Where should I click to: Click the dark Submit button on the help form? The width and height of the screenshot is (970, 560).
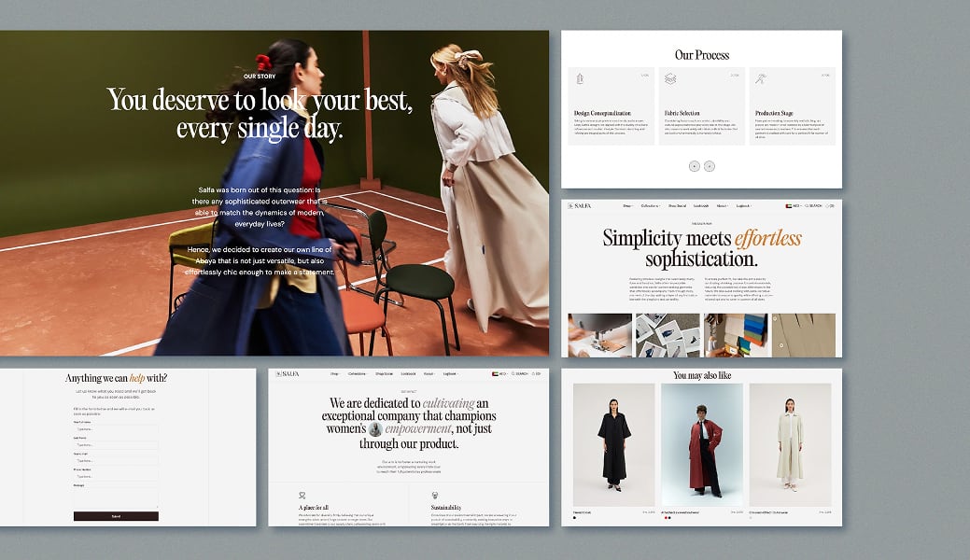click(x=116, y=516)
